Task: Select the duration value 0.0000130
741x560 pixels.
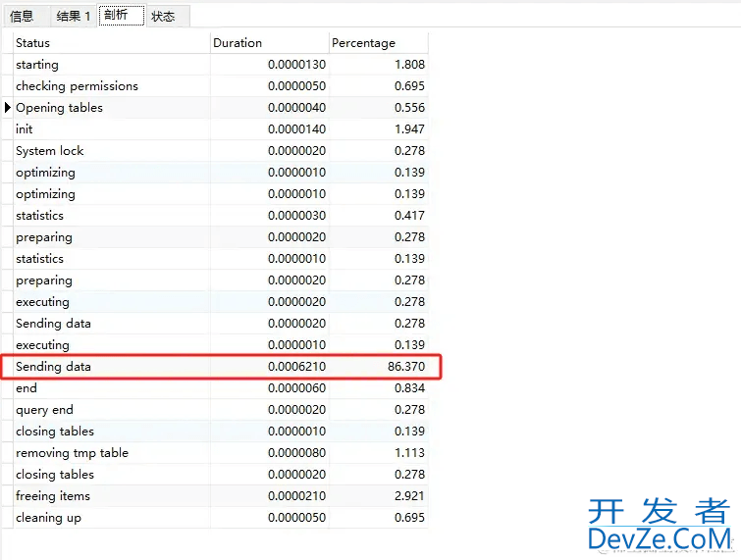Action: pyautogui.click(x=296, y=64)
